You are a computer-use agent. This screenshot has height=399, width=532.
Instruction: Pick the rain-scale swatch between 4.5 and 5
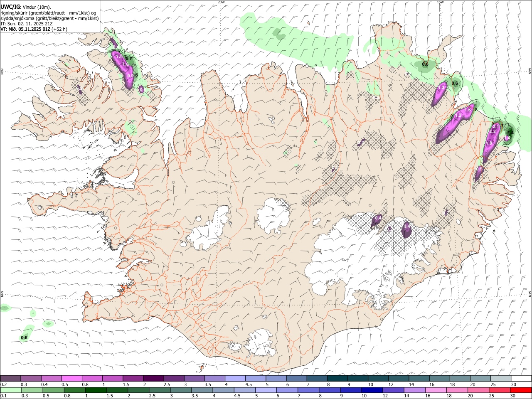point(245,390)
